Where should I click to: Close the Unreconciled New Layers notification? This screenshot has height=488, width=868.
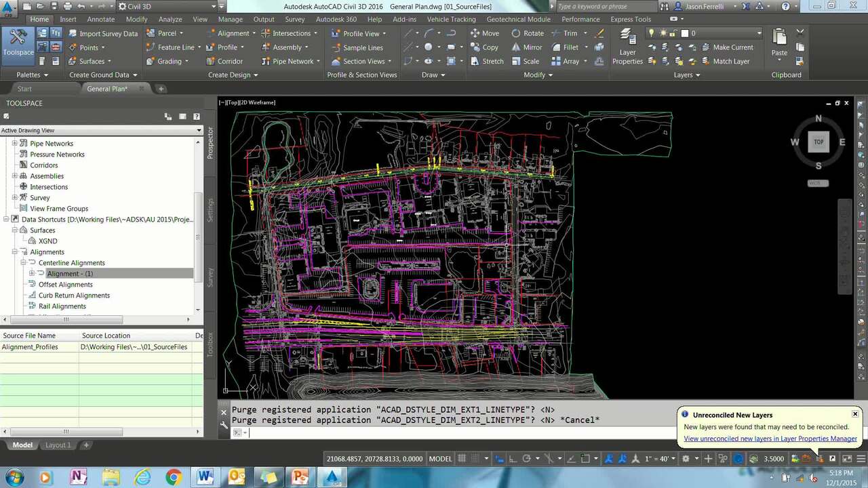click(855, 414)
